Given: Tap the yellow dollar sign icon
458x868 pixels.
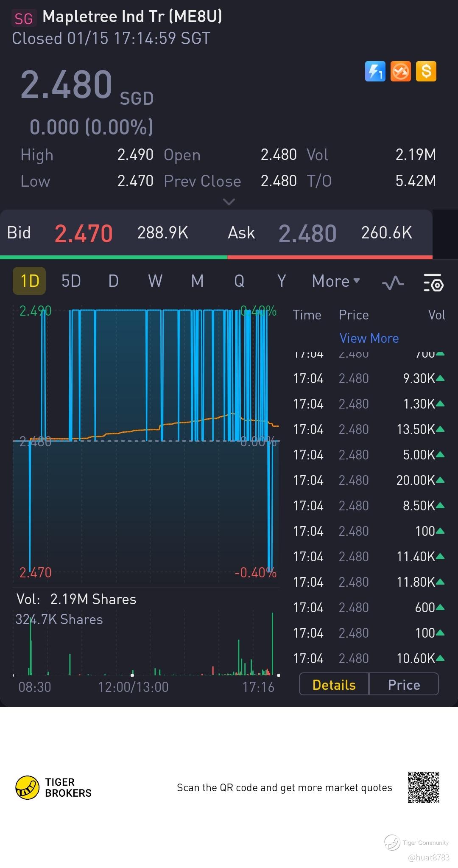Looking at the screenshot, I should point(426,71).
